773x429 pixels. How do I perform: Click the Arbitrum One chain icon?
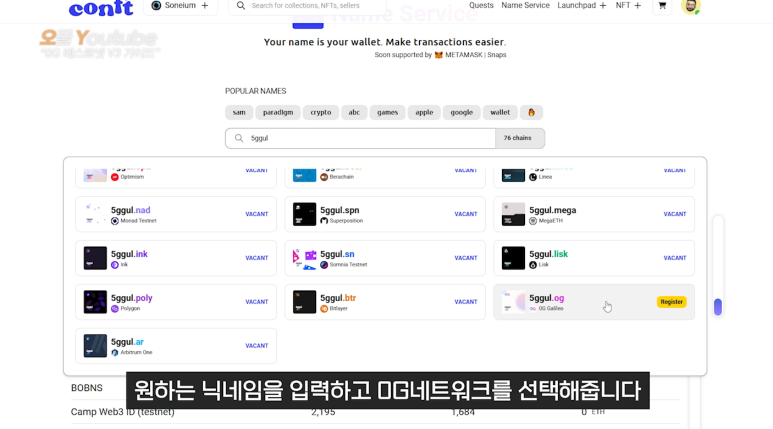click(x=115, y=353)
